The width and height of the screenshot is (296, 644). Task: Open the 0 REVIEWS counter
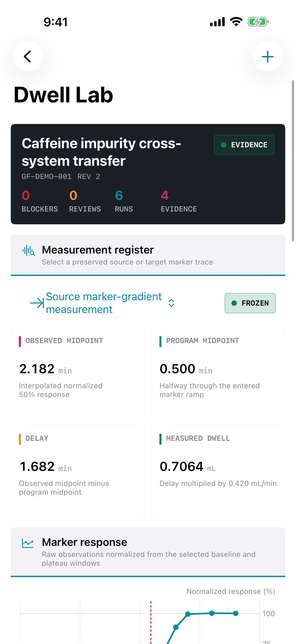pyautogui.click(x=85, y=201)
